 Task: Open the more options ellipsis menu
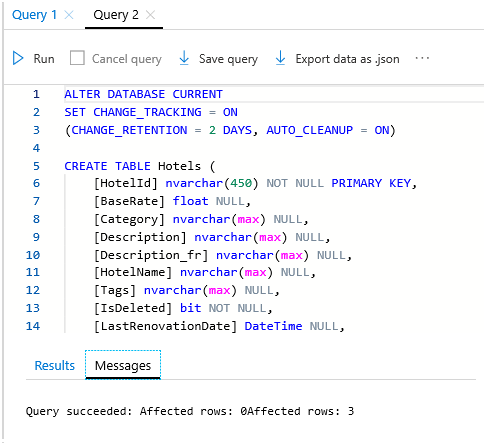(x=422, y=58)
